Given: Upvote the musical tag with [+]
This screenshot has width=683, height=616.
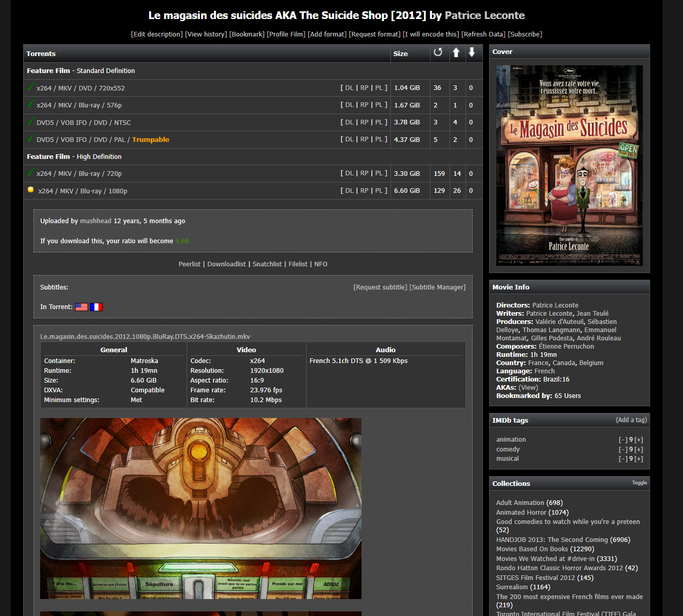Looking at the screenshot, I should click(639, 459).
